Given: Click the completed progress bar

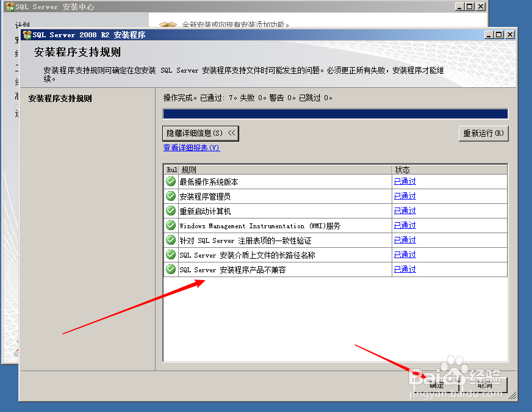Looking at the screenshot, I should click(335, 114).
